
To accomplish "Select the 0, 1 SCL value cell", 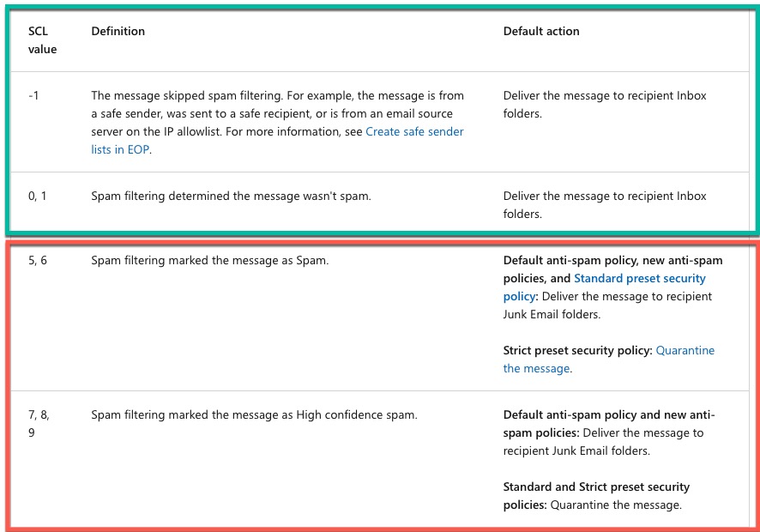I will 39,196.
